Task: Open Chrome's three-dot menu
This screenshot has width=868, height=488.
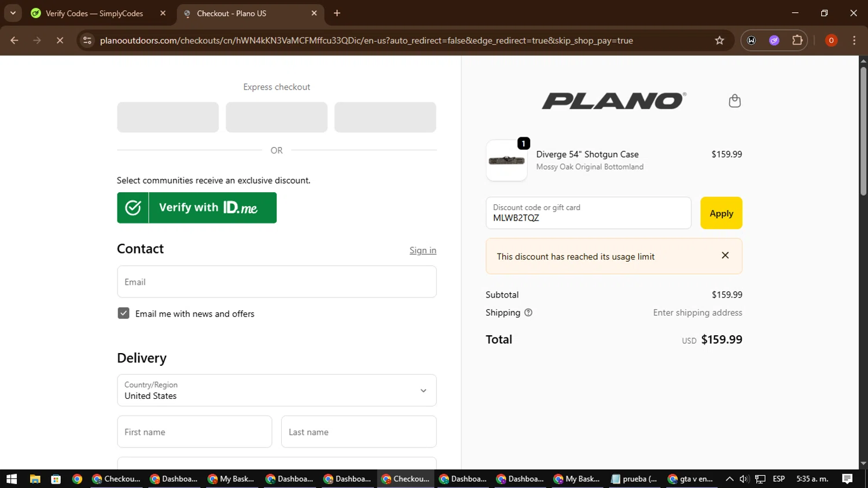Action: pos(854,41)
